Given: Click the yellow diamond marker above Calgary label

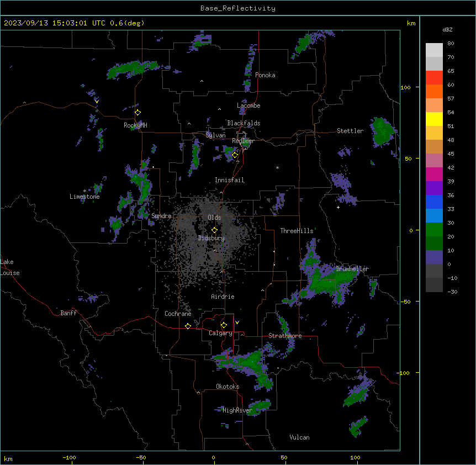Looking at the screenshot, I should coord(224,325).
